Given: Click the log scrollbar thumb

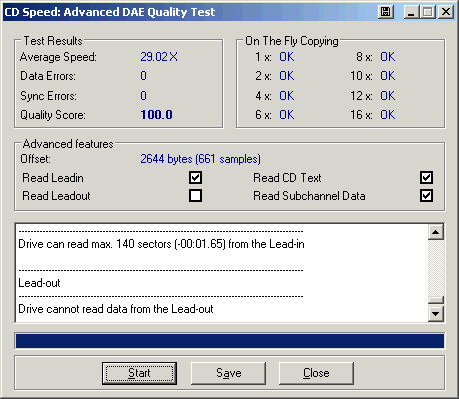Looking at the screenshot, I should 436,300.
